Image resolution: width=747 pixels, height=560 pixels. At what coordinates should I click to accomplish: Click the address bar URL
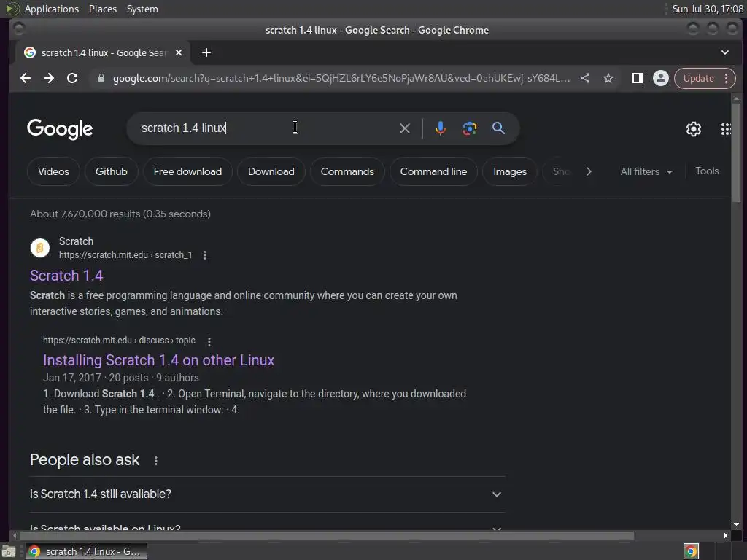tap(341, 78)
